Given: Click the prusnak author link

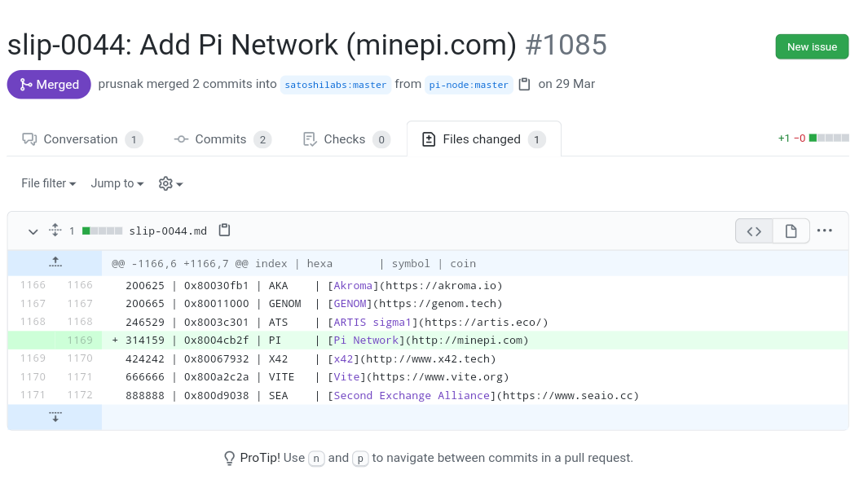Looking at the screenshot, I should tap(120, 84).
